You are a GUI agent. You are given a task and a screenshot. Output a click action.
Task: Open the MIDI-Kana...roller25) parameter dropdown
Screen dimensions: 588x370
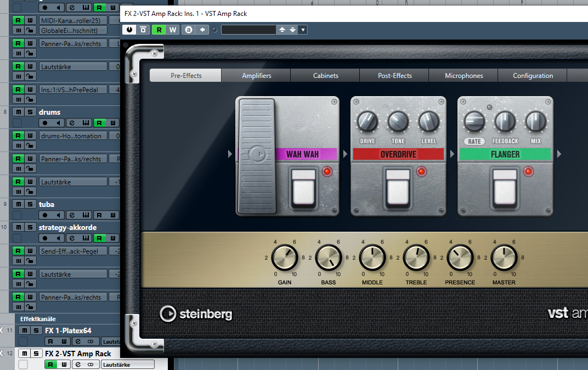coord(74,20)
